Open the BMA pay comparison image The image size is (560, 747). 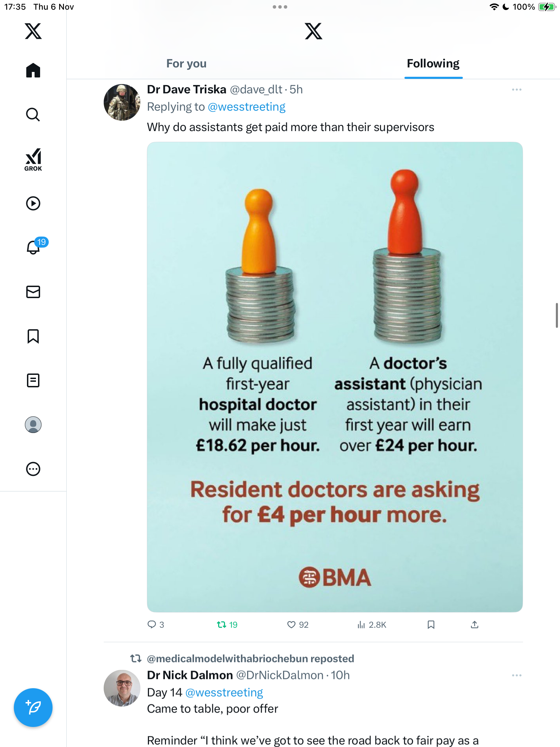[x=335, y=377]
